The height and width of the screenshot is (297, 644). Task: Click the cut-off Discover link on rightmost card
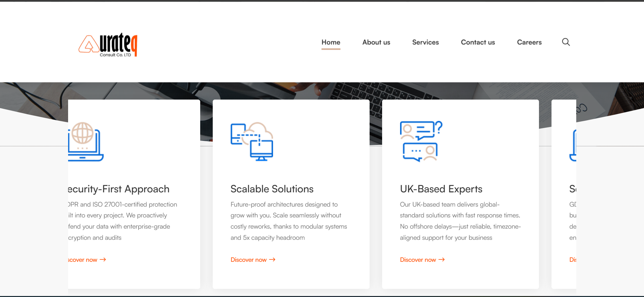(573, 260)
